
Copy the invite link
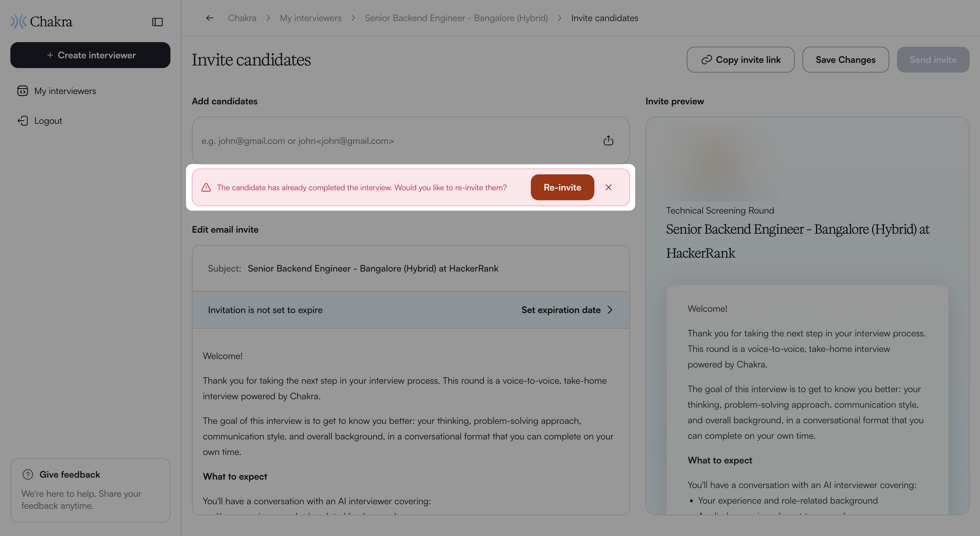(x=740, y=60)
